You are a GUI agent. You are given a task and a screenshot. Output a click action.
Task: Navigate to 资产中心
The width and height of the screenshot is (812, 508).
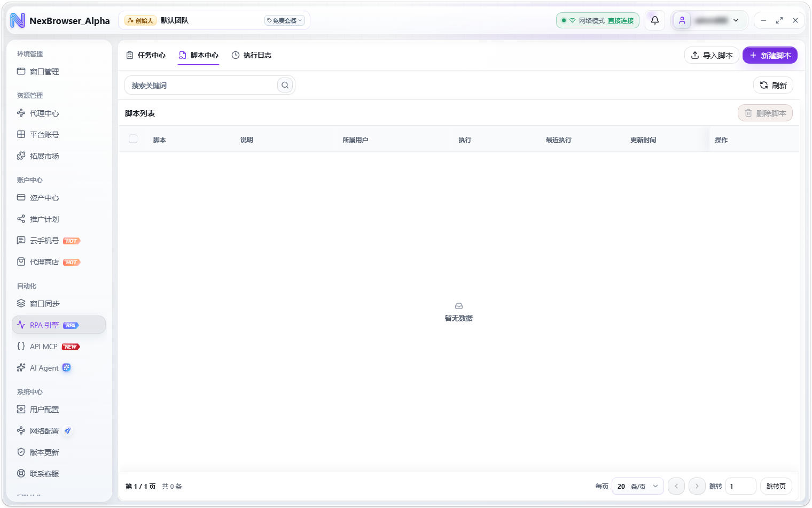59,198
